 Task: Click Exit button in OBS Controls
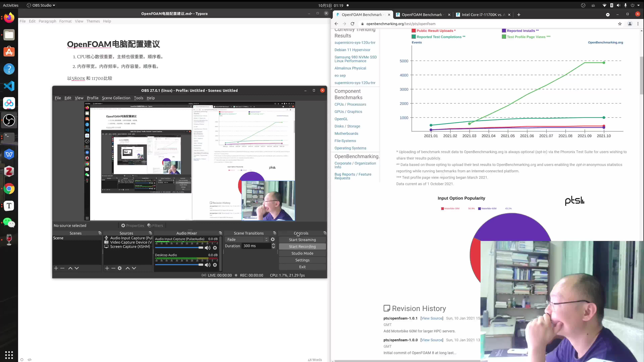[x=302, y=267]
